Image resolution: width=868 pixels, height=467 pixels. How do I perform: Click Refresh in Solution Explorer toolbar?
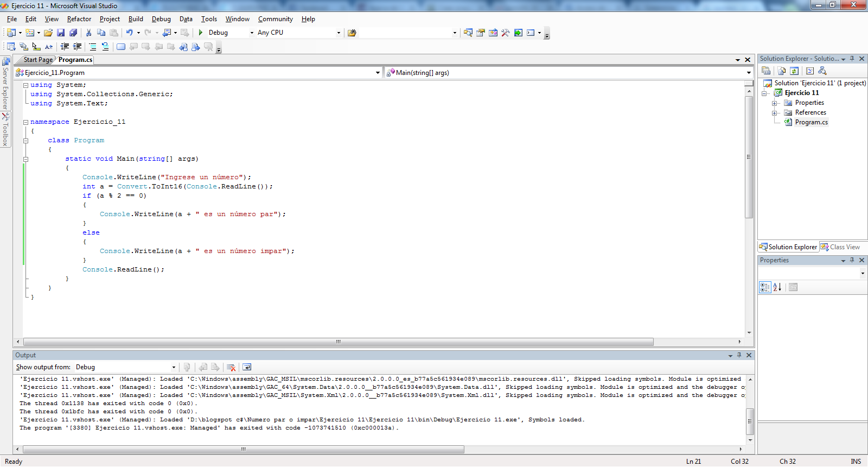coord(794,71)
